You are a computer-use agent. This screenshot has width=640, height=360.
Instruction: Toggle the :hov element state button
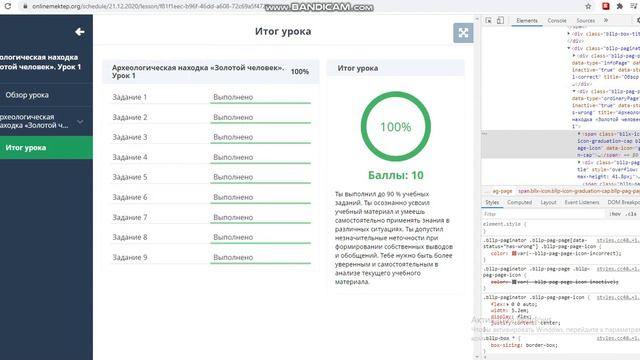(615, 214)
